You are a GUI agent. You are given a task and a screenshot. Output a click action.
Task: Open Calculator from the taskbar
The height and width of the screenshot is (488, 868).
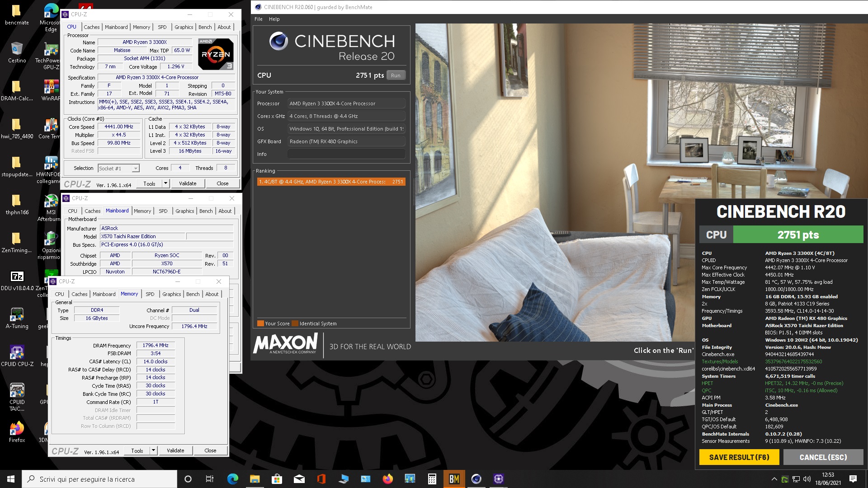432,479
